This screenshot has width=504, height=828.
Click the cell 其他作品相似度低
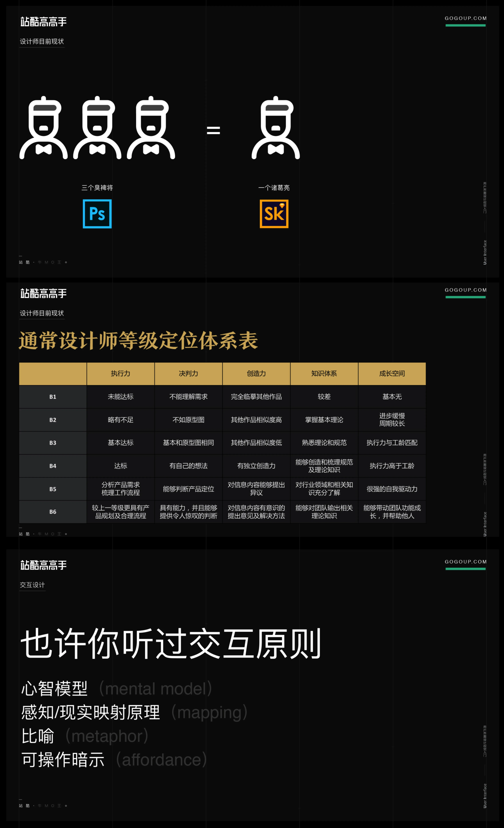click(x=256, y=443)
